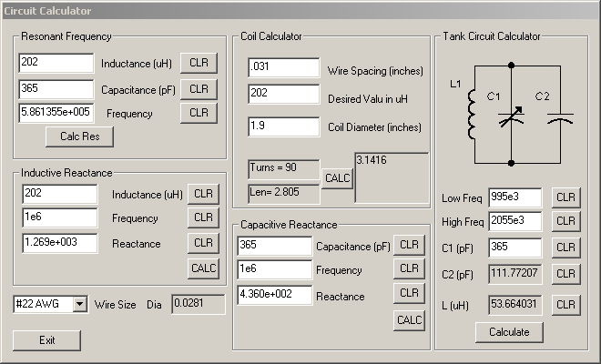Calculate the Inductive Reactance
This screenshot has height=364, width=601.
[x=203, y=268]
